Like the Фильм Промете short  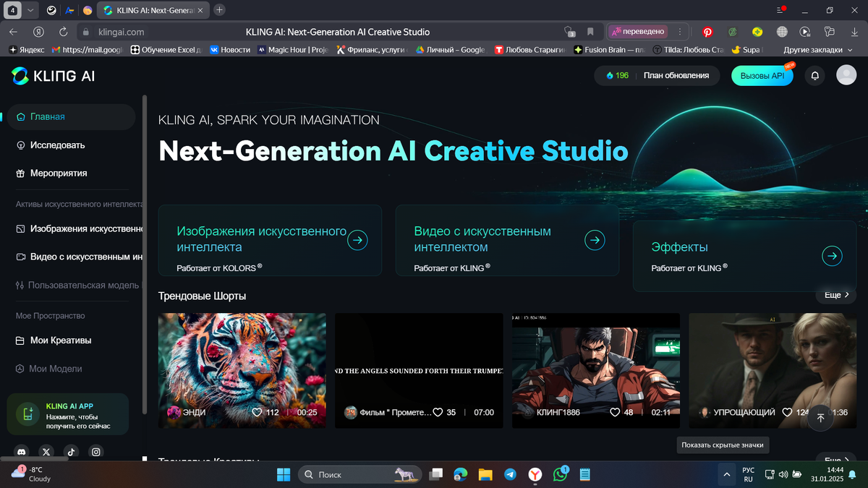438,412
